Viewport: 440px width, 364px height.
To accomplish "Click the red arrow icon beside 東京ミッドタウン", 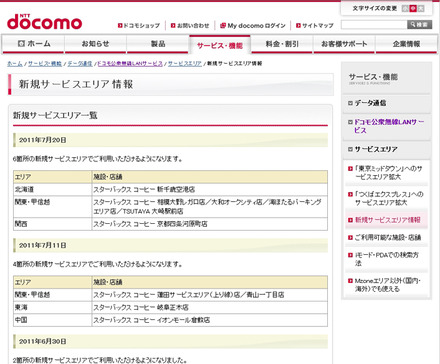I will click(350, 169).
